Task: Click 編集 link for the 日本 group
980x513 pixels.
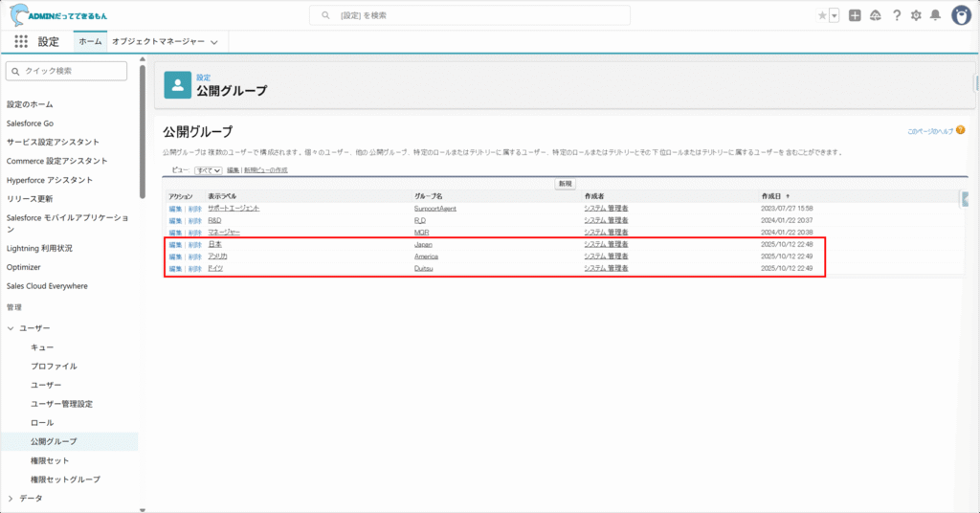Action: tap(175, 245)
